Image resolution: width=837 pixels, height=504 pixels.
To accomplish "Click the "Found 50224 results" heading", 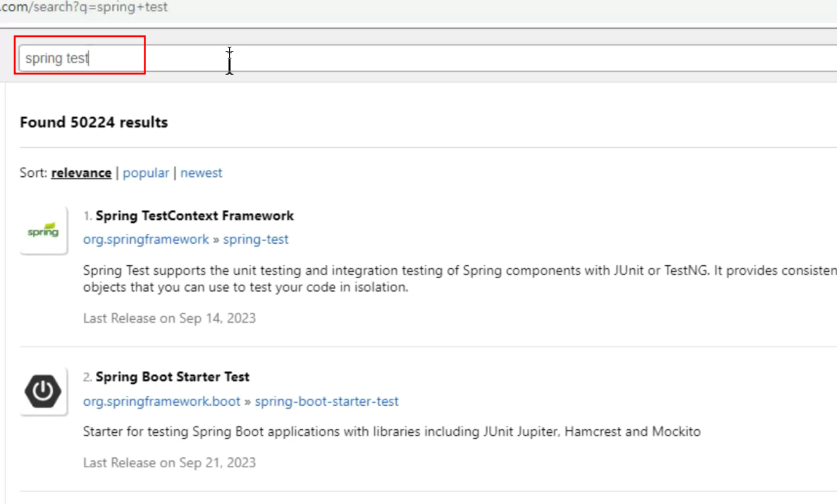I will [x=94, y=122].
